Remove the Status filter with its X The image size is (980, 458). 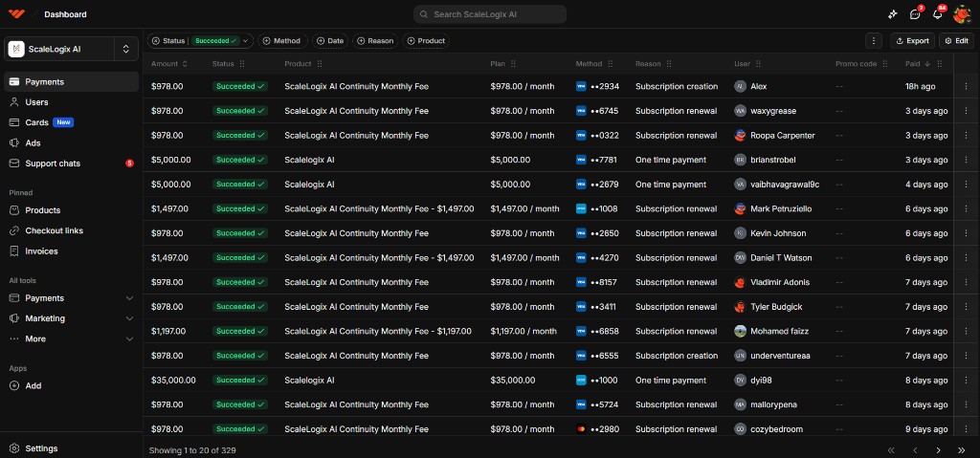156,40
